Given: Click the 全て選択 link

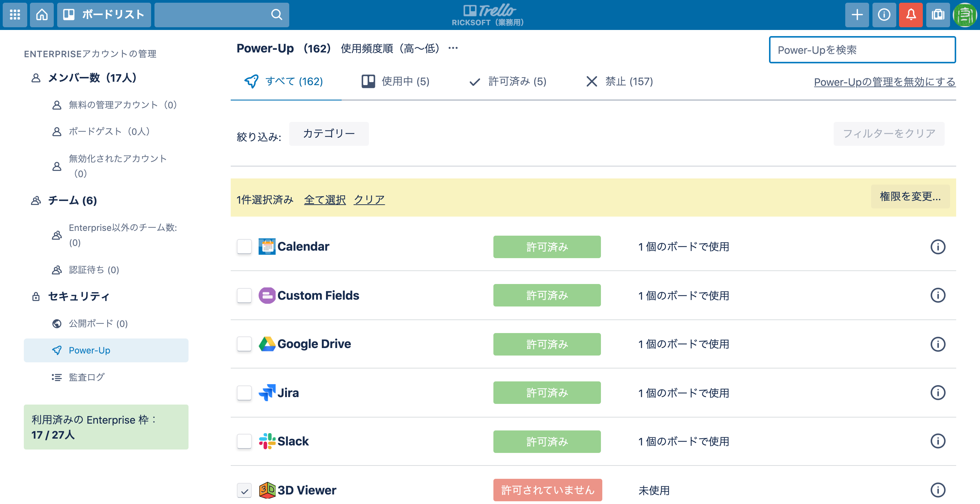Looking at the screenshot, I should (x=325, y=200).
